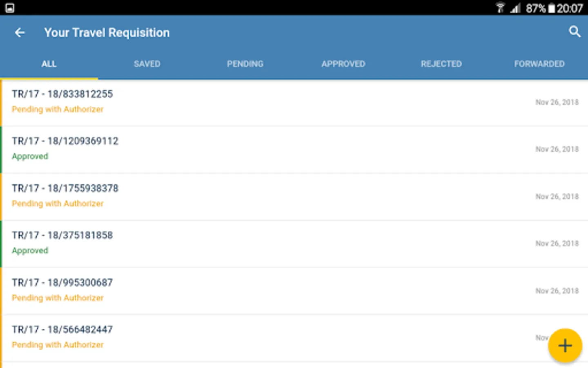The height and width of the screenshot is (368, 588).
Task: Click the Your Travel Requisition title
Action: [107, 33]
